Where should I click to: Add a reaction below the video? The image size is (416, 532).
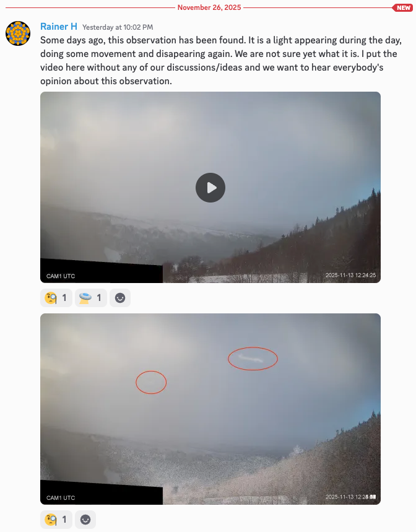click(x=120, y=298)
